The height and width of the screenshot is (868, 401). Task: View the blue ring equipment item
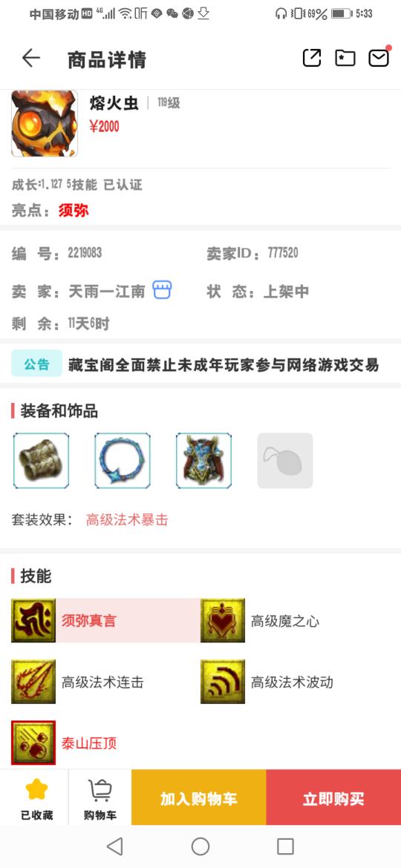pos(123,461)
